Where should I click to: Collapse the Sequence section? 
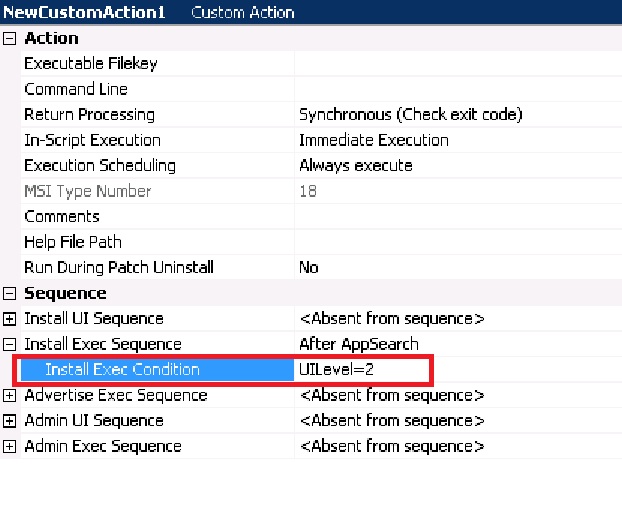[10, 293]
